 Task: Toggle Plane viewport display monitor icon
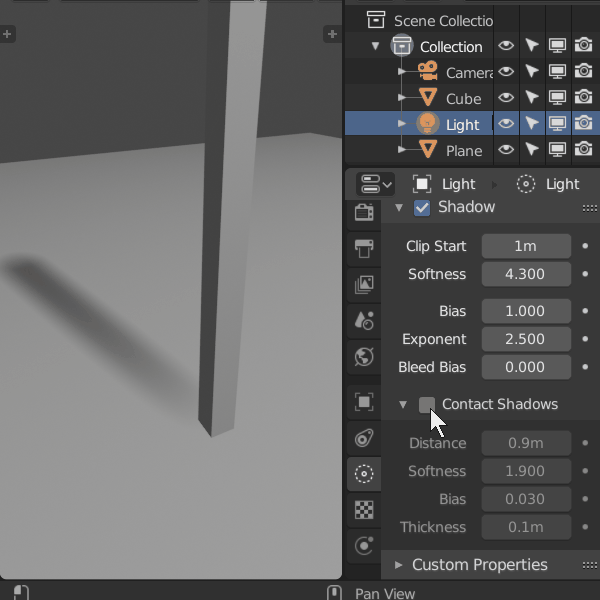point(558,149)
